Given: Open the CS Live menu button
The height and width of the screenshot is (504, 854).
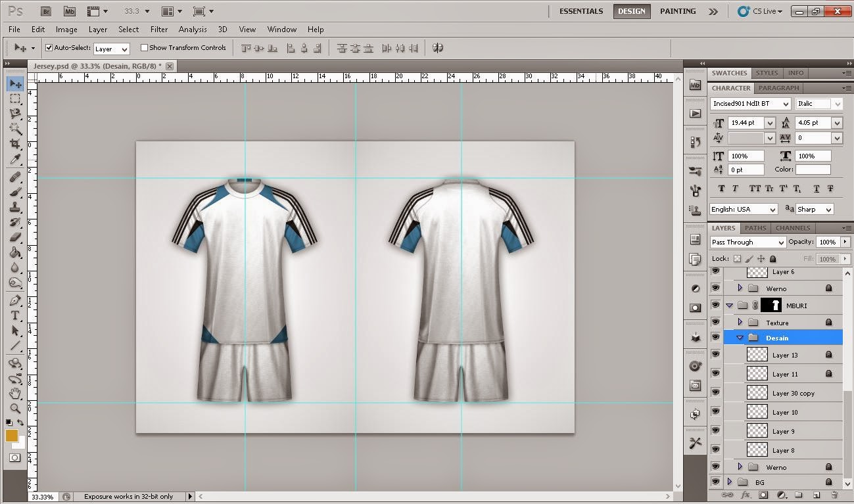Looking at the screenshot, I should (760, 11).
